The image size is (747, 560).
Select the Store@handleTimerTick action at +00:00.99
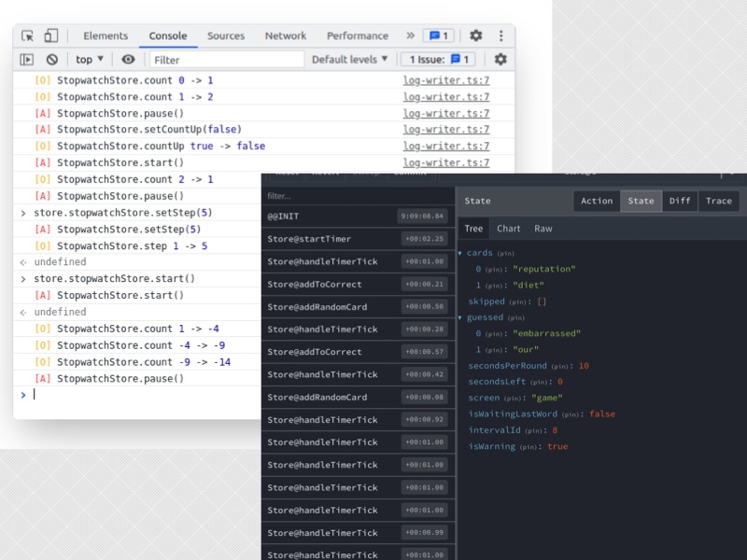pyautogui.click(x=358, y=533)
